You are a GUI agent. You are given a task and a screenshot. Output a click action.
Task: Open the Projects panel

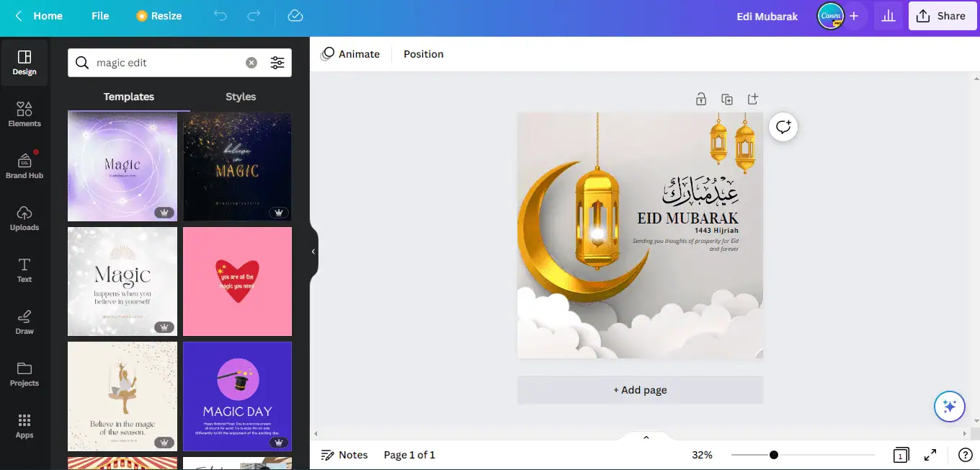click(x=24, y=375)
